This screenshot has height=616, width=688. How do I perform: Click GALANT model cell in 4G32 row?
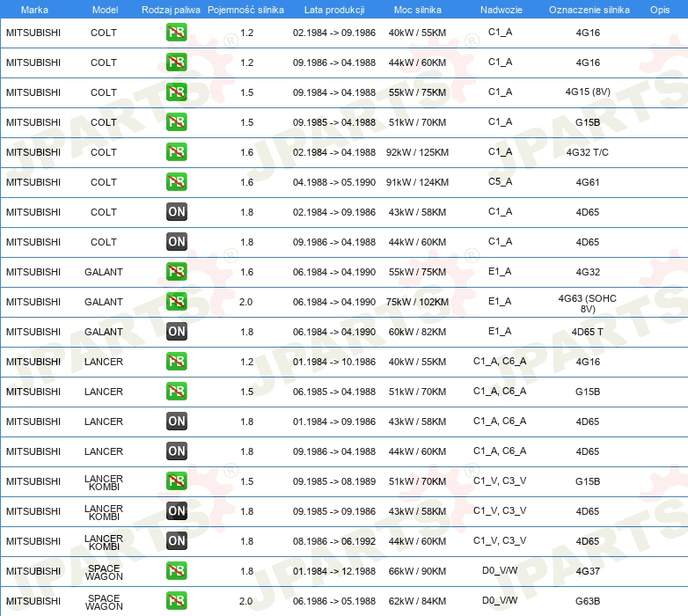point(104,272)
